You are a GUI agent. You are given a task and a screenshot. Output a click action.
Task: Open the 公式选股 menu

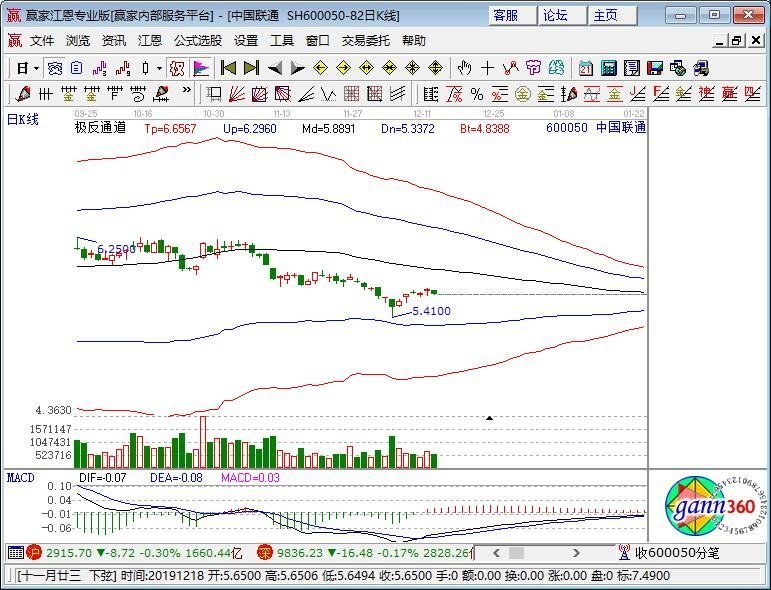198,40
